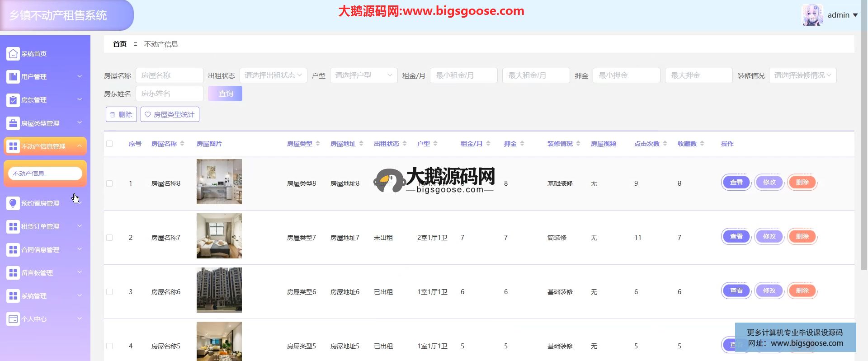This screenshot has width=868, height=361.
Task: Click the 房屋类型管理 briefcase icon
Action: 13,123
